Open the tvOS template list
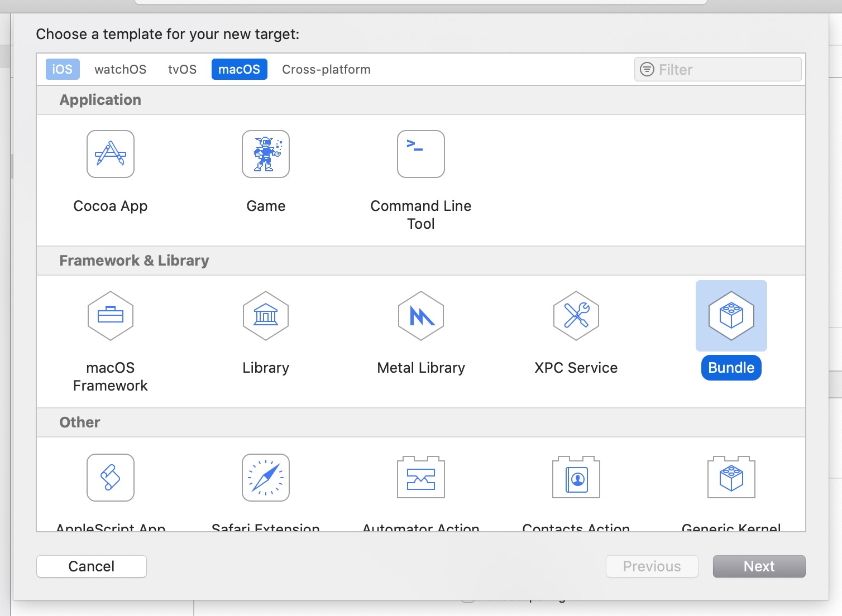 [182, 69]
